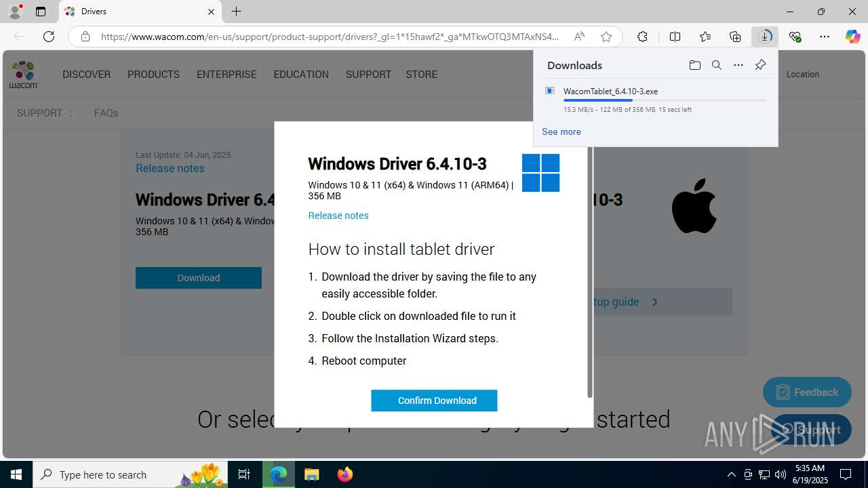The image size is (868, 488).
Task: Click the dialog vertical scrollbar
Action: click(x=590, y=271)
